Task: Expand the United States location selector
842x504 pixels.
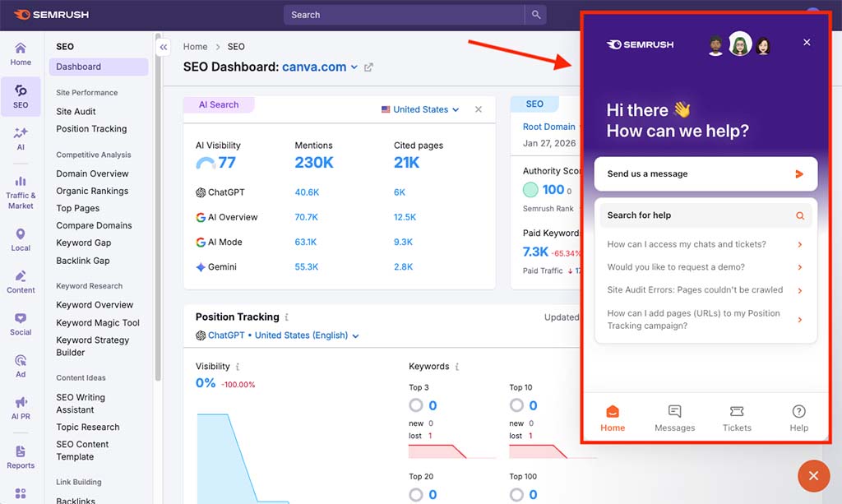Action: point(419,109)
